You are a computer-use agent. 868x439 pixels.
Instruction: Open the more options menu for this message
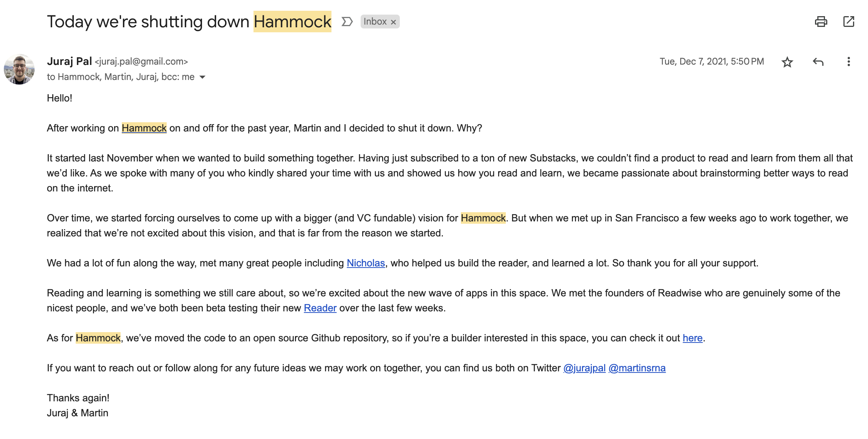coord(848,62)
